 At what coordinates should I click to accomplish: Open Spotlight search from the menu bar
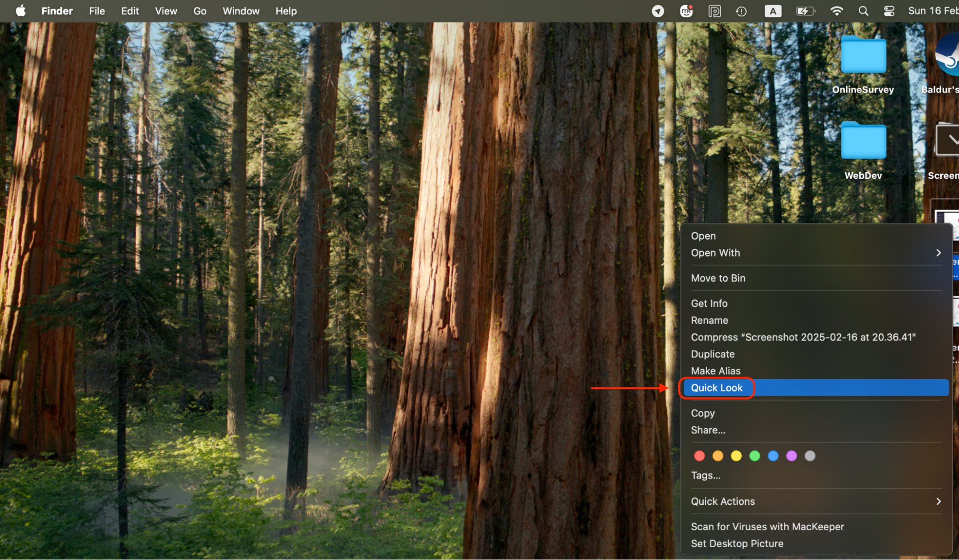point(863,11)
